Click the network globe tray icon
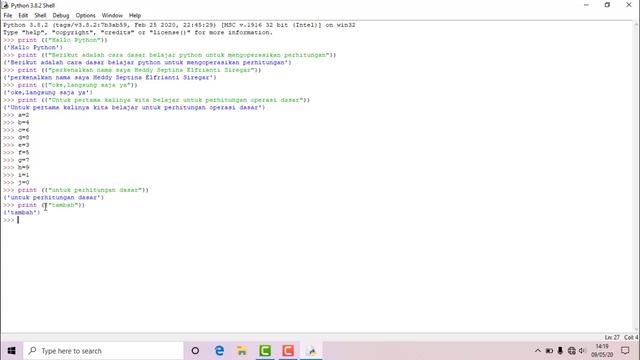640x360 pixels. pos(571,351)
